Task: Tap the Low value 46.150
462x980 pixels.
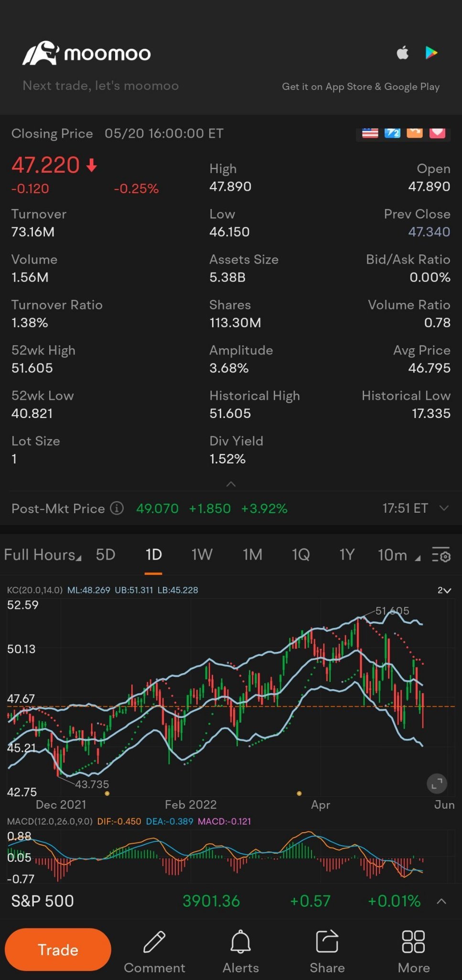Action: click(x=229, y=232)
